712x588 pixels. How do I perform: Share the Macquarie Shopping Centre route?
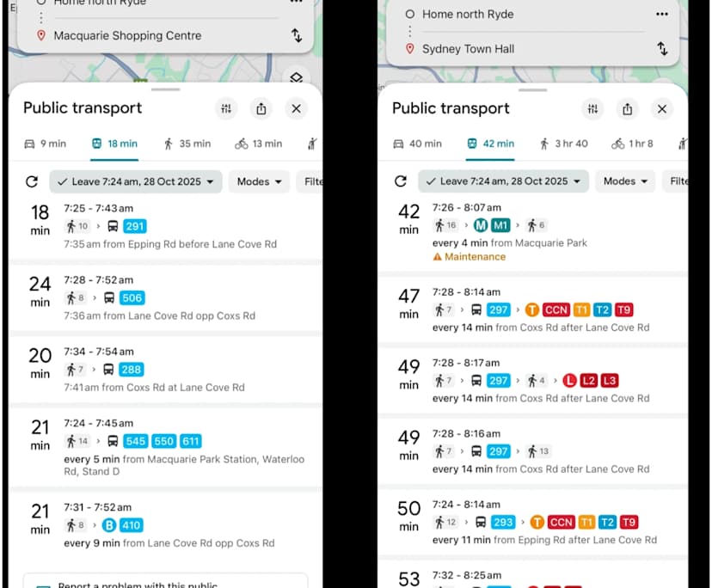tap(261, 108)
